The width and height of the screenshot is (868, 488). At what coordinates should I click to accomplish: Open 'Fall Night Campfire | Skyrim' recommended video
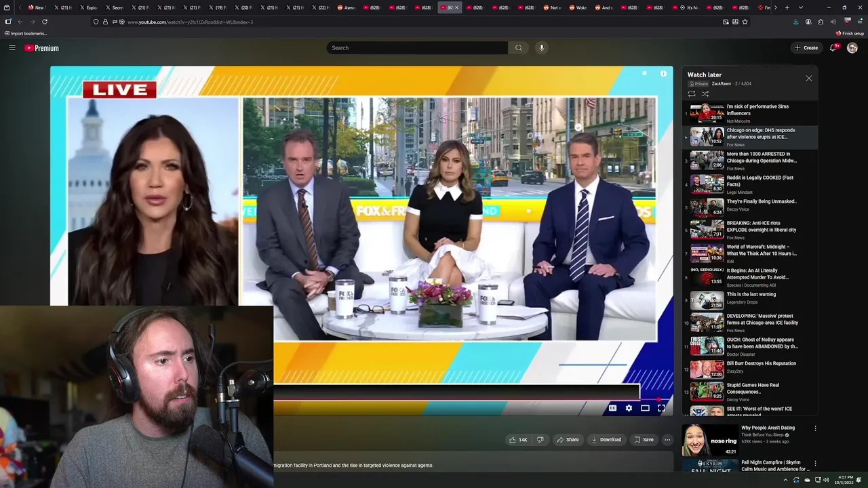pyautogui.click(x=775, y=466)
